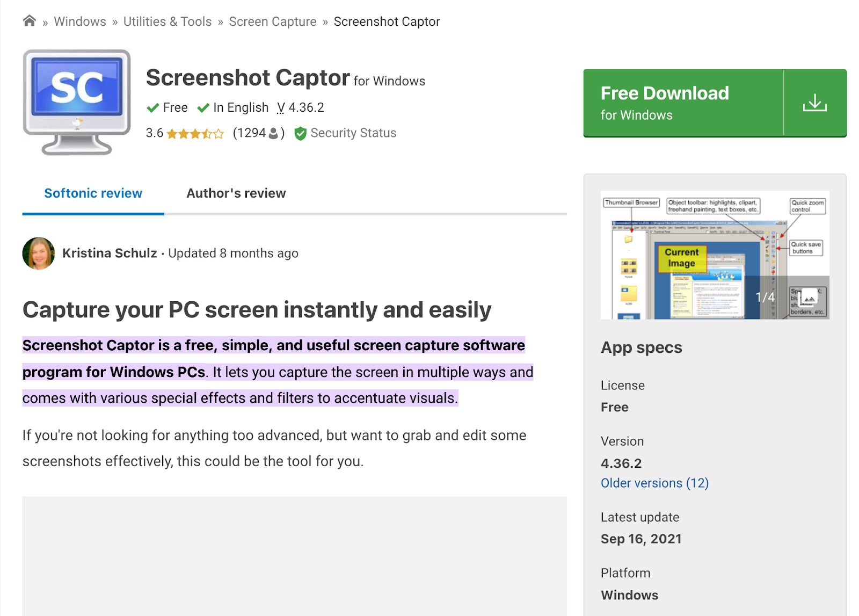Image resolution: width=859 pixels, height=616 pixels.
Task: Go to Screen Capture breadcrumb link
Action: [x=273, y=21]
